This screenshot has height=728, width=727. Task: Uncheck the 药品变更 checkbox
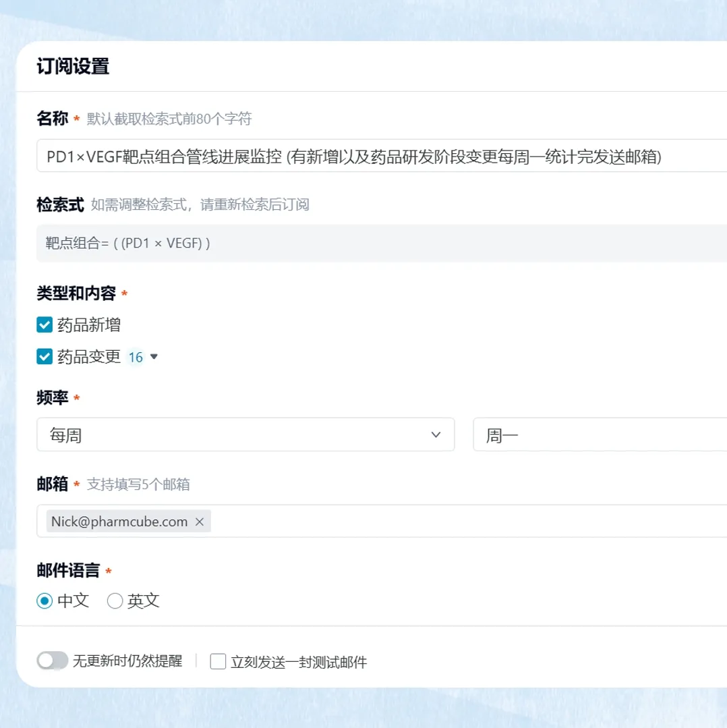[x=45, y=356]
